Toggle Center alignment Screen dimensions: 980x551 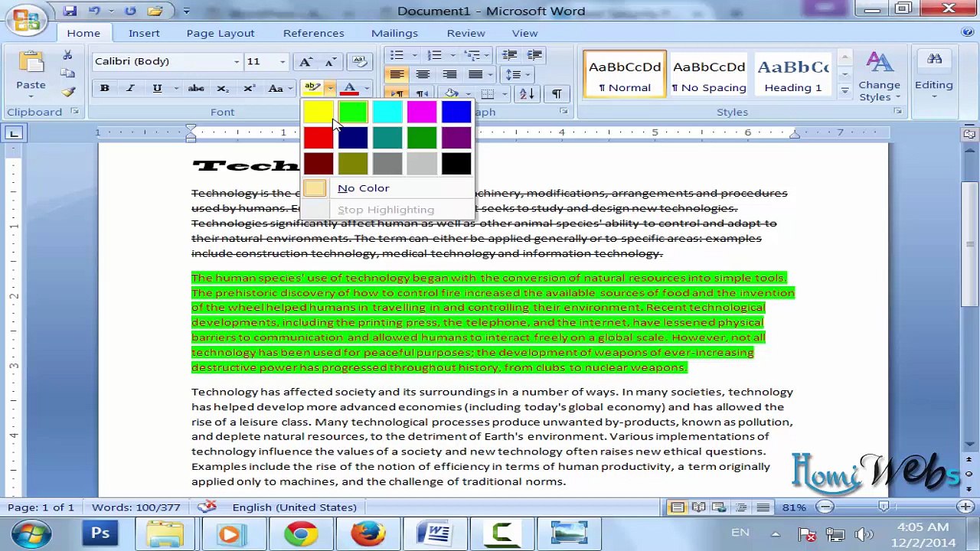pyautogui.click(x=423, y=74)
